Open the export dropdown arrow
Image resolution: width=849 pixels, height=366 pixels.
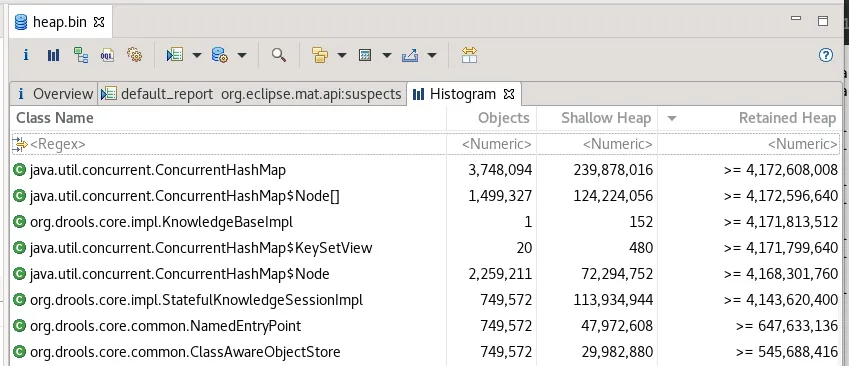pyautogui.click(x=432, y=55)
